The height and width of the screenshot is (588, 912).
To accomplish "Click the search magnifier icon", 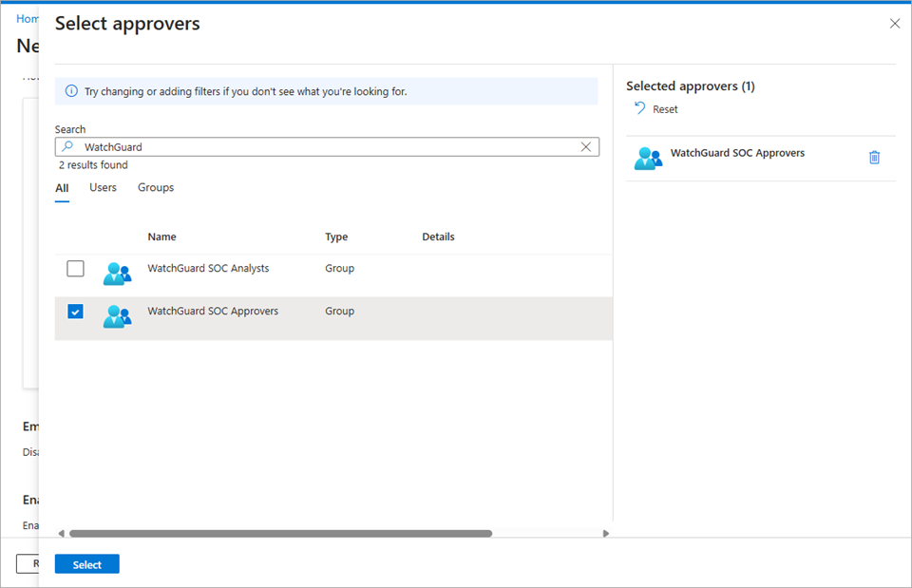I will pyautogui.click(x=69, y=147).
